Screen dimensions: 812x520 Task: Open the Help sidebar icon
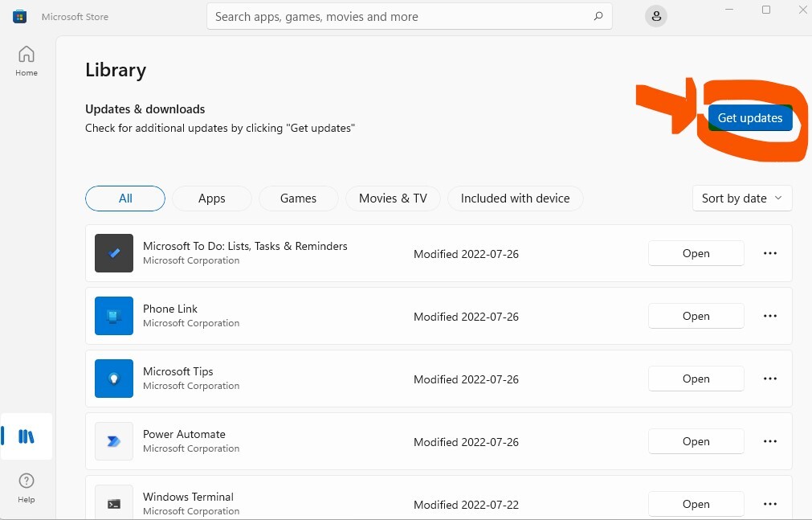click(27, 488)
